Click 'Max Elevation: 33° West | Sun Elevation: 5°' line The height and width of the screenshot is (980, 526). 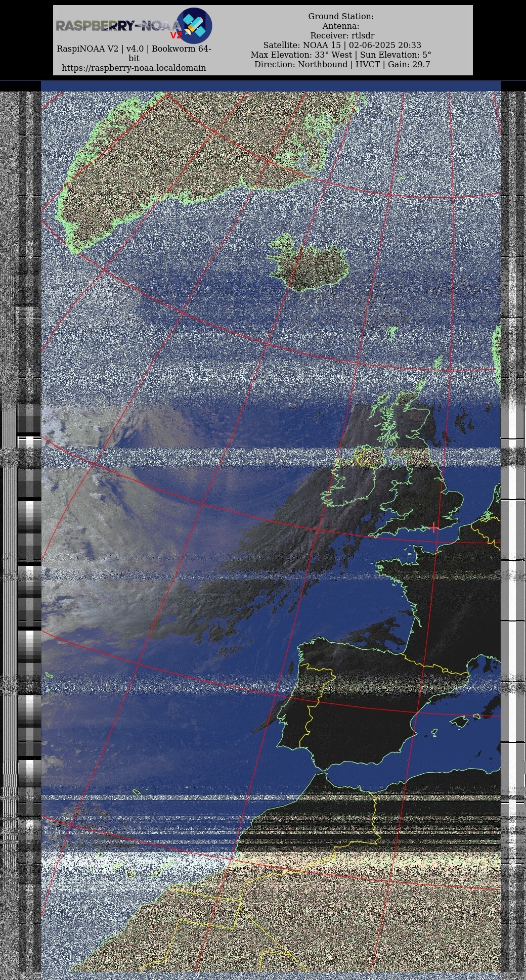[341, 55]
